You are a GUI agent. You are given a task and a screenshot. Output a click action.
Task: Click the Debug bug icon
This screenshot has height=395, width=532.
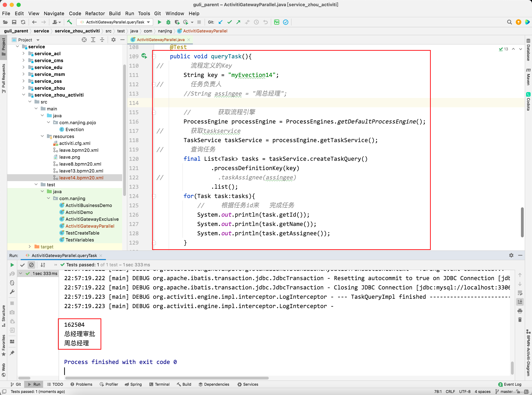(x=168, y=22)
